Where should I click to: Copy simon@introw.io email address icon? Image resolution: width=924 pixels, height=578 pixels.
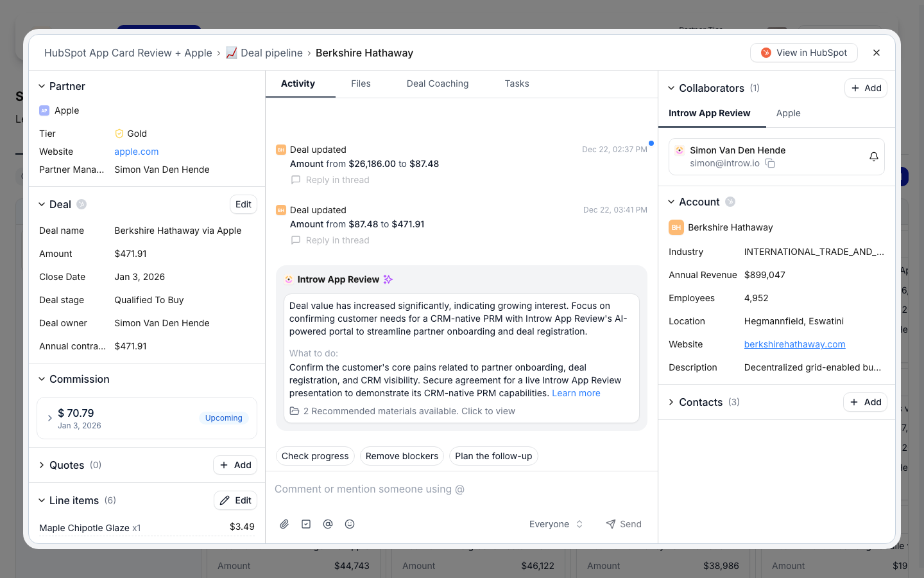(x=770, y=164)
